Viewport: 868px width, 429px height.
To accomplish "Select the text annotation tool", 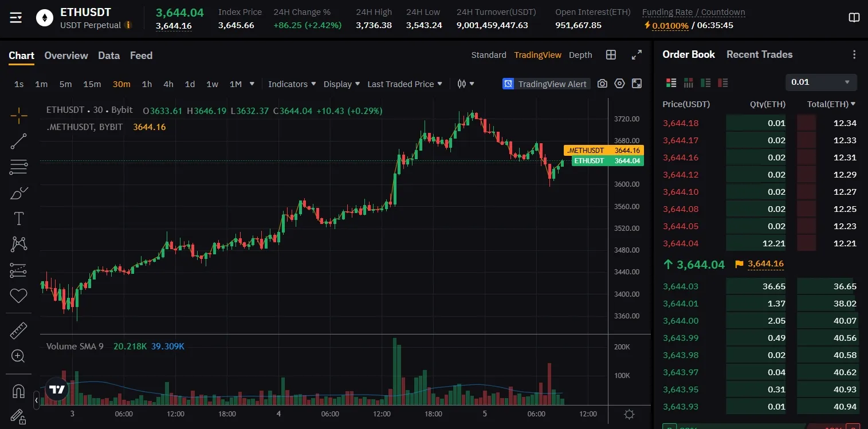I will (x=19, y=219).
